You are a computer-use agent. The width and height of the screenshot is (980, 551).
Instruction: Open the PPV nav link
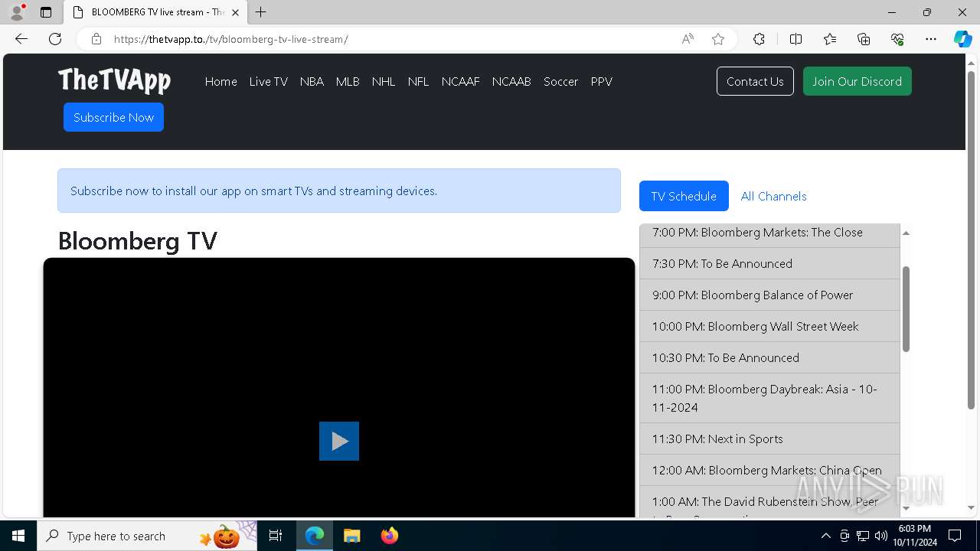[x=602, y=81]
